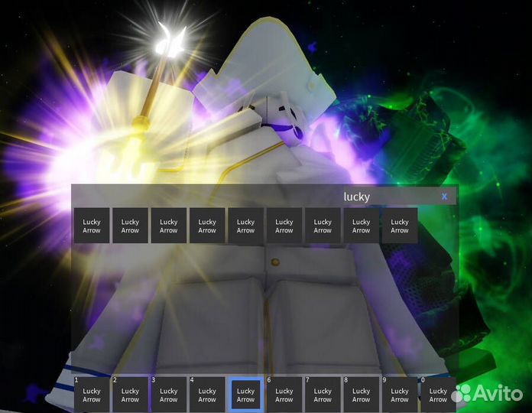The width and height of the screenshot is (532, 413).
Task: Select hotbar slot 1 Lucky Arrow
Action: (92, 395)
